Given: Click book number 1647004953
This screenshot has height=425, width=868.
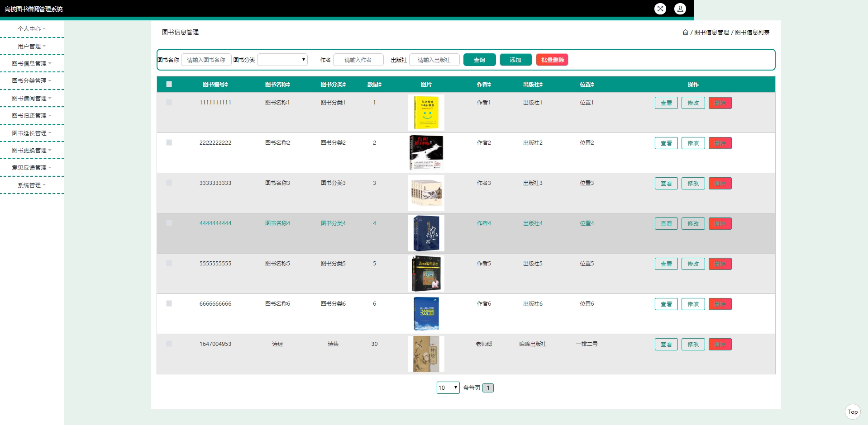Looking at the screenshot, I should click(x=215, y=344).
